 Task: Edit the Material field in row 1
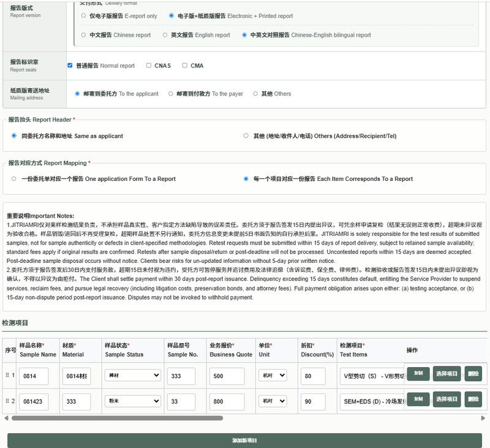click(77, 376)
